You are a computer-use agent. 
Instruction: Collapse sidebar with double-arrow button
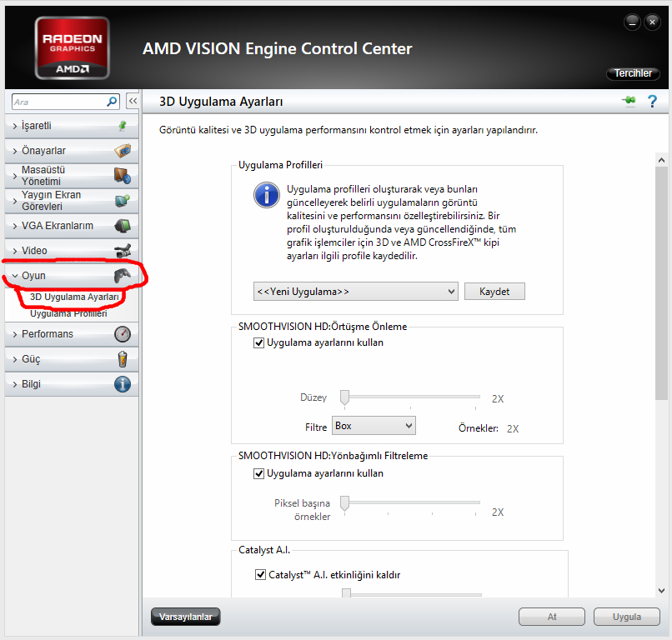click(133, 101)
